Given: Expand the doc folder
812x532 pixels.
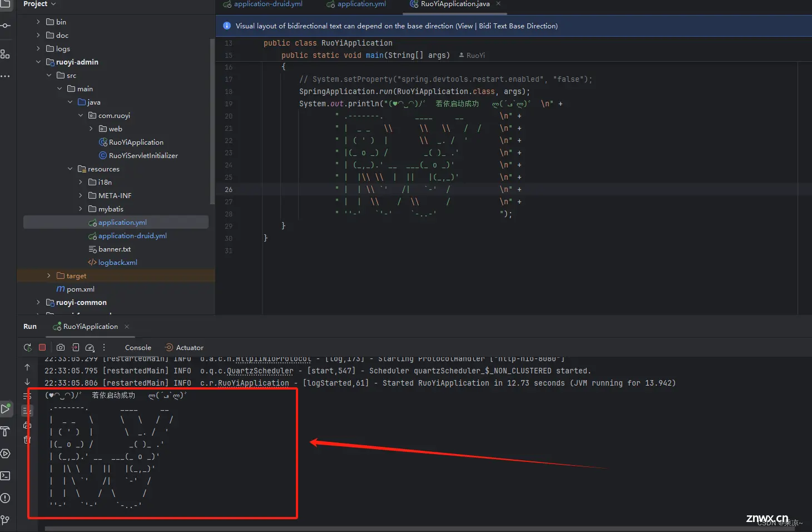Looking at the screenshot, I should (38, 35).
